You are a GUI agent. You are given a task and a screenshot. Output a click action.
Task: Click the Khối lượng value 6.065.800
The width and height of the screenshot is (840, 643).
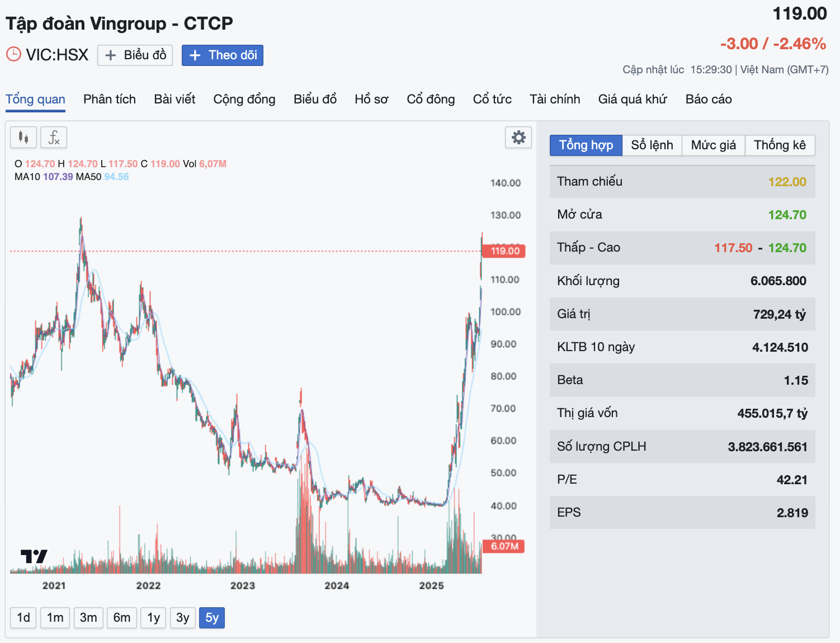tap(778, 281)
